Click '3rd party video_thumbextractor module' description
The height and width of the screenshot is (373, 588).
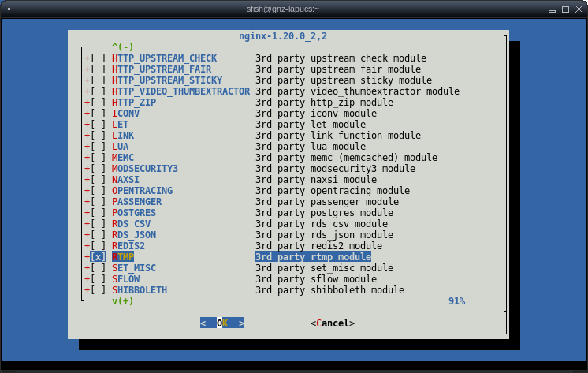pyautogui.click(x=357, y=91)
